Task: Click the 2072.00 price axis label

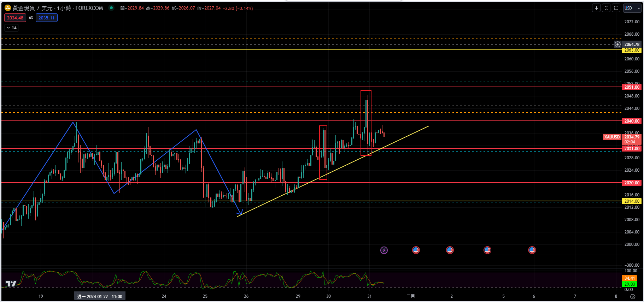Action: click(632, 22)
